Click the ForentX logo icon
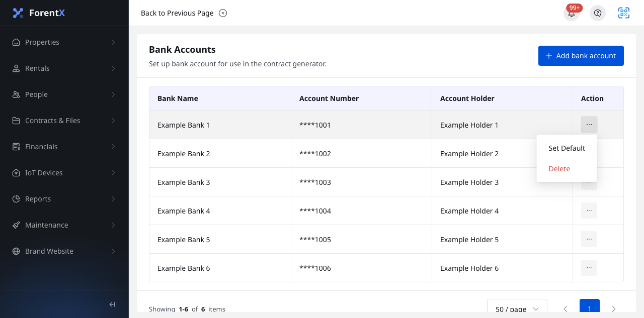The width and height of the screenshot is (644, 318). (18, 13)
